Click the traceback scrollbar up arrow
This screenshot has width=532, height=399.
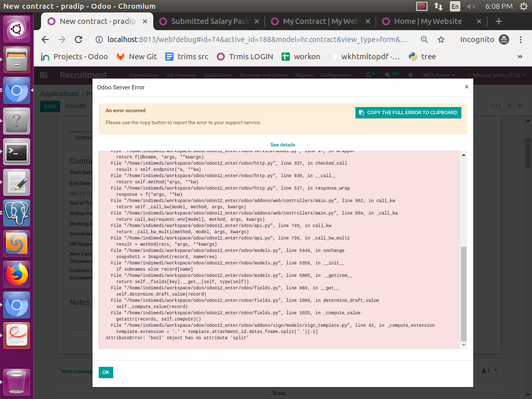(x=463, y=154)
